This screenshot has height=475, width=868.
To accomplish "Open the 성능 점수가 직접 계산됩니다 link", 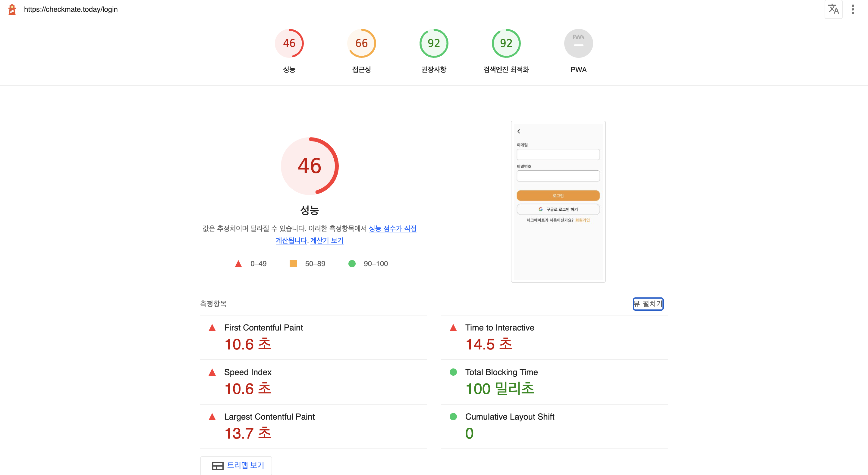I will click(x=392, y=228).
